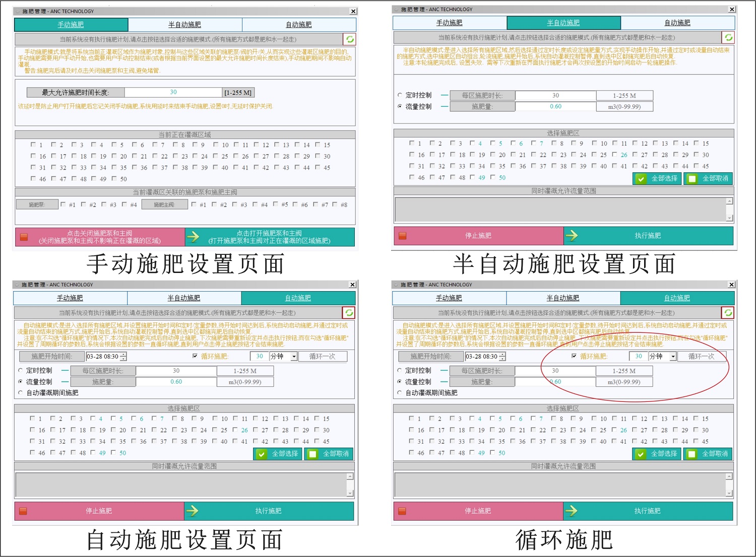This screenshot has height=557, width=756.
Task: Close the manual fertilization window
Action: (353, 11)
